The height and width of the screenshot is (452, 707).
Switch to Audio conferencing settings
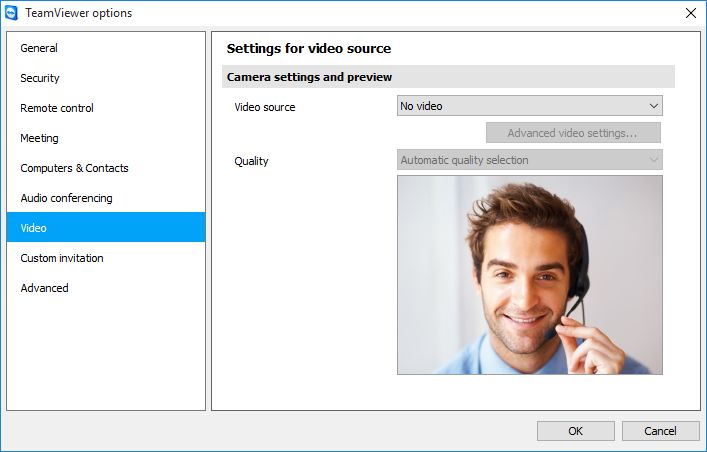click(106, 198)
